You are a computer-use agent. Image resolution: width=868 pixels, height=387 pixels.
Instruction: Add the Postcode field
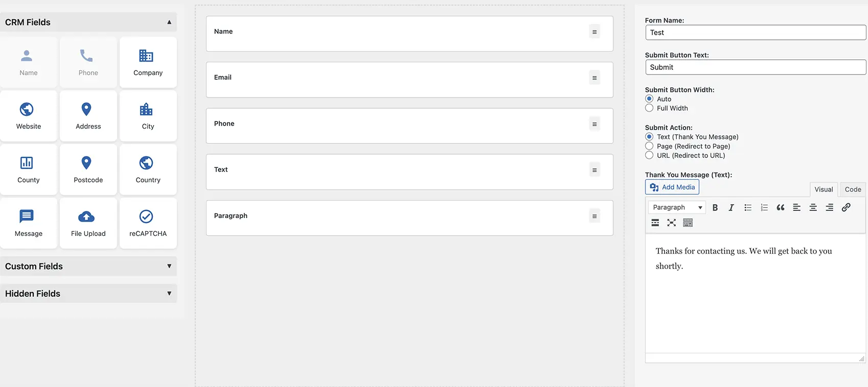coord(88,170)
